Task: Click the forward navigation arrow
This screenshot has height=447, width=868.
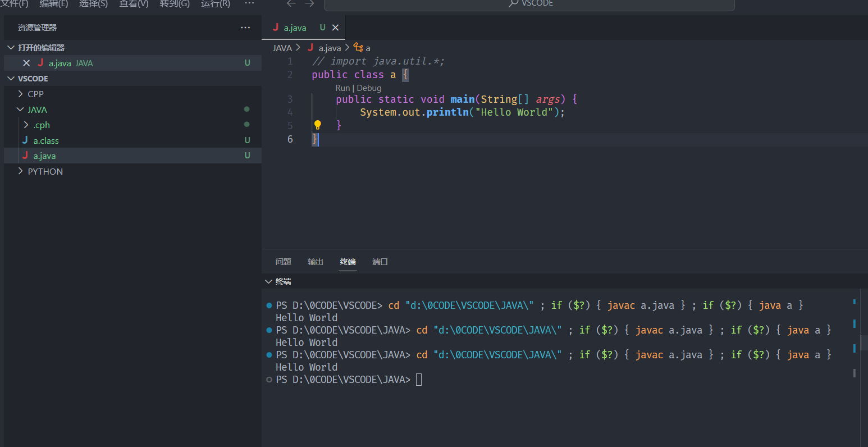Action: tap(309, 4)
